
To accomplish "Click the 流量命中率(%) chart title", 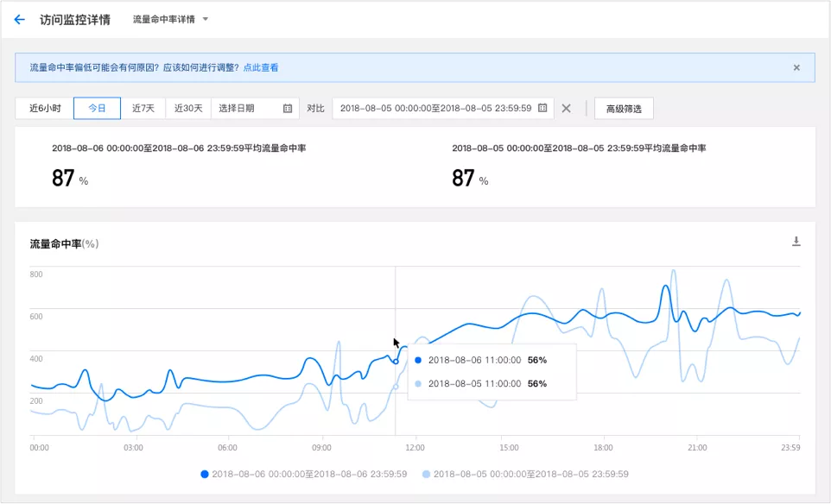I will [64, 244].
